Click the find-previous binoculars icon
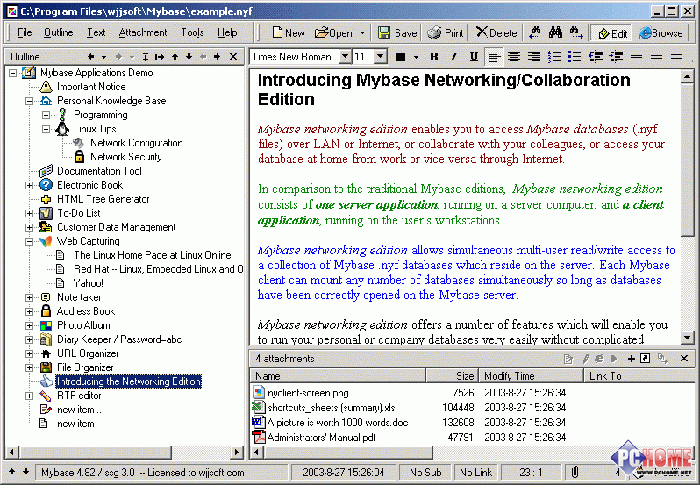The width and height of the screenshot is (700, 485). [534, 32]
